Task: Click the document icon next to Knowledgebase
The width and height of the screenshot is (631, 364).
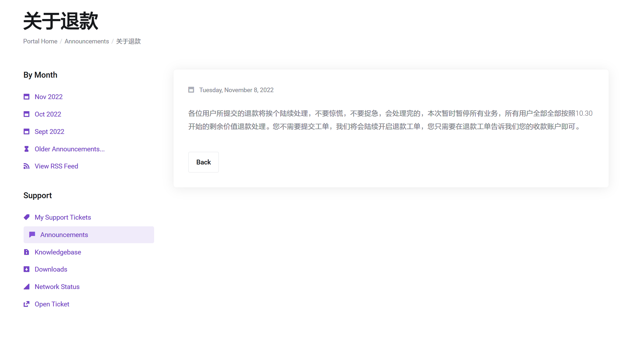Action: click(26, 252)
